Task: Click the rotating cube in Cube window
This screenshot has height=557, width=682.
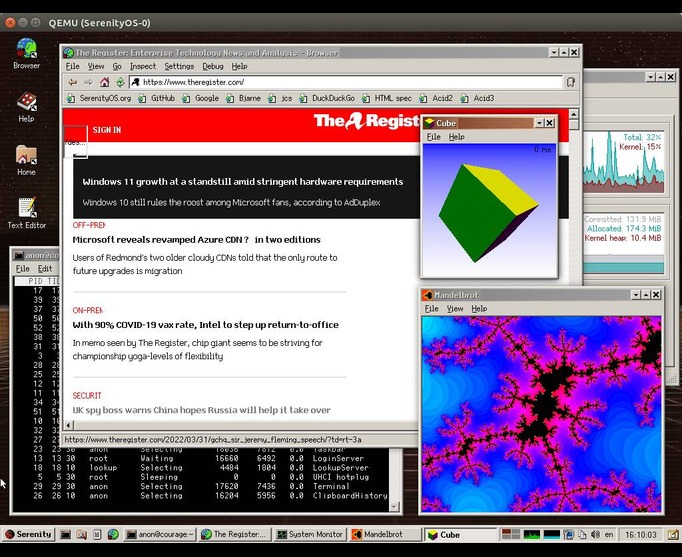Action: click(x=488, y=213)
